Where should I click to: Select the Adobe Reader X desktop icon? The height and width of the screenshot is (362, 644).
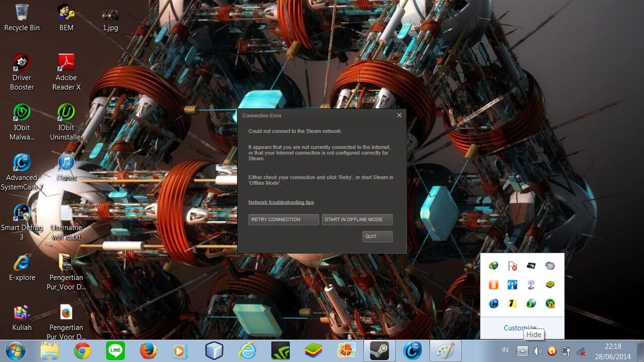pos(66,72)
